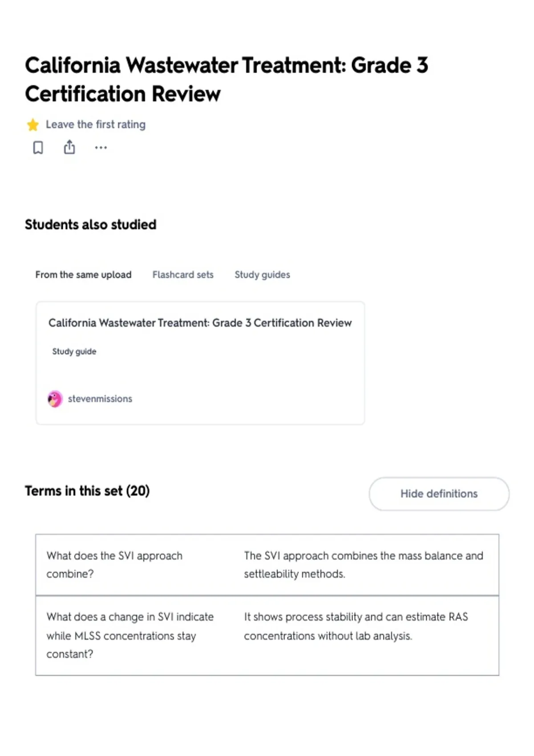Click the 'Study guide' label on card
Screen dimensions: 534x756
tap(74, 351)
